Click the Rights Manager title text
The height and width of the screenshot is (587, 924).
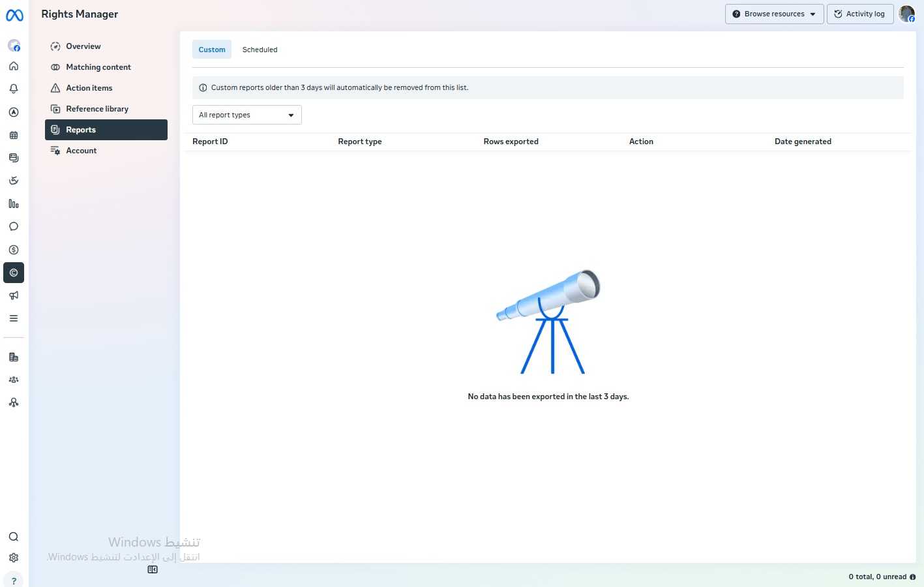coord(80,14)
